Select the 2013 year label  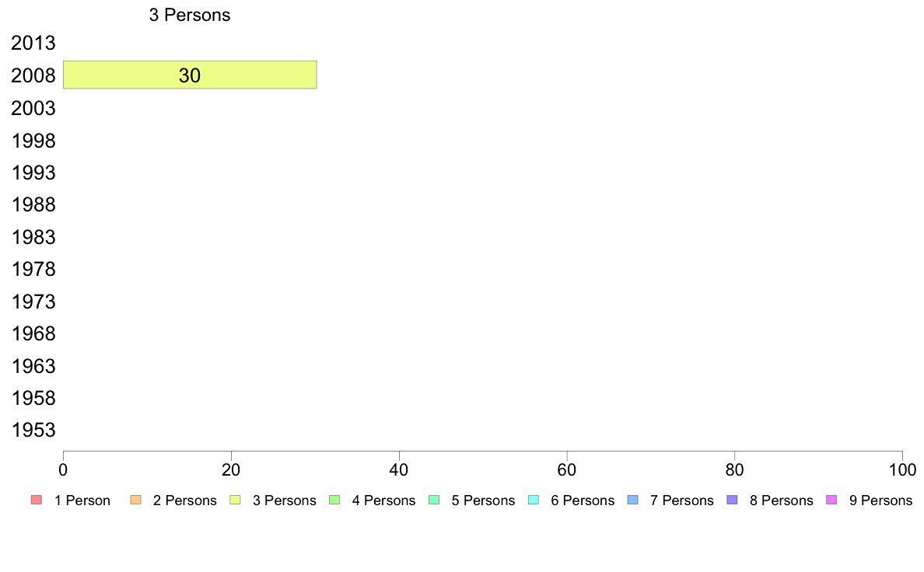(x=33, y=43)
